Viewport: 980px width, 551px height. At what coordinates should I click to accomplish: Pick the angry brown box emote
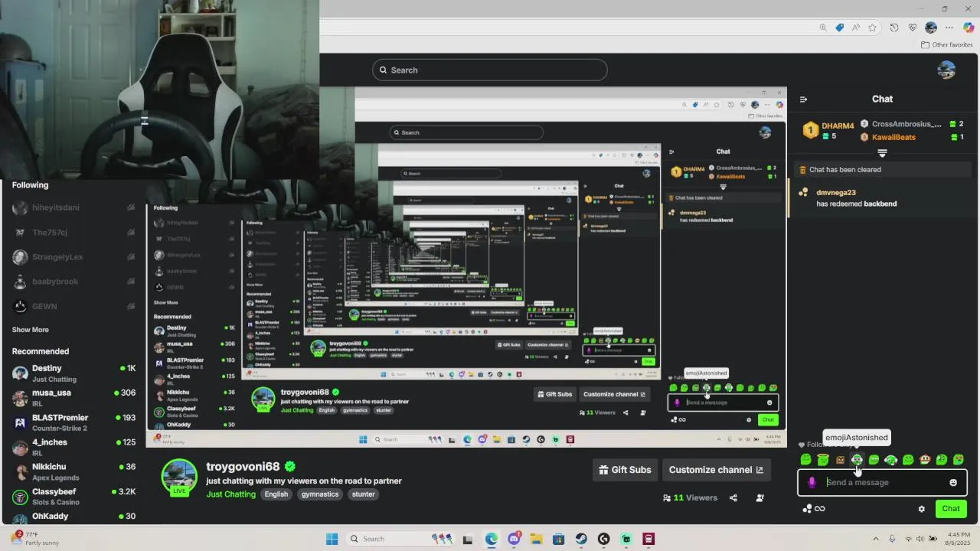[x=840, y=460]
